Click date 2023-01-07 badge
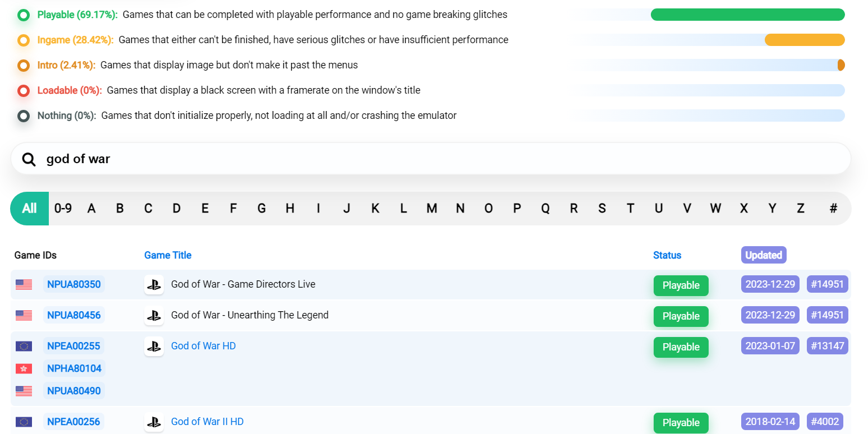The image size is (868, 434). coord(770,346)
